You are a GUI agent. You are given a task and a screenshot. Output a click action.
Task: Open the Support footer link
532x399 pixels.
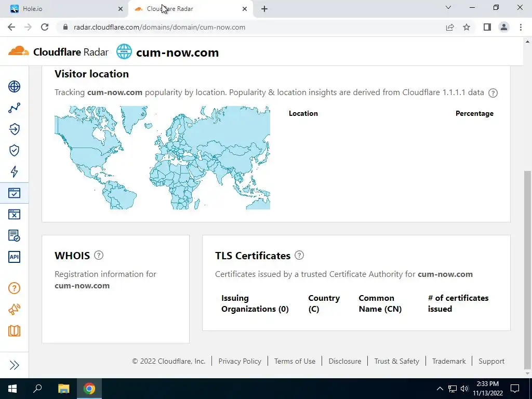491,361
